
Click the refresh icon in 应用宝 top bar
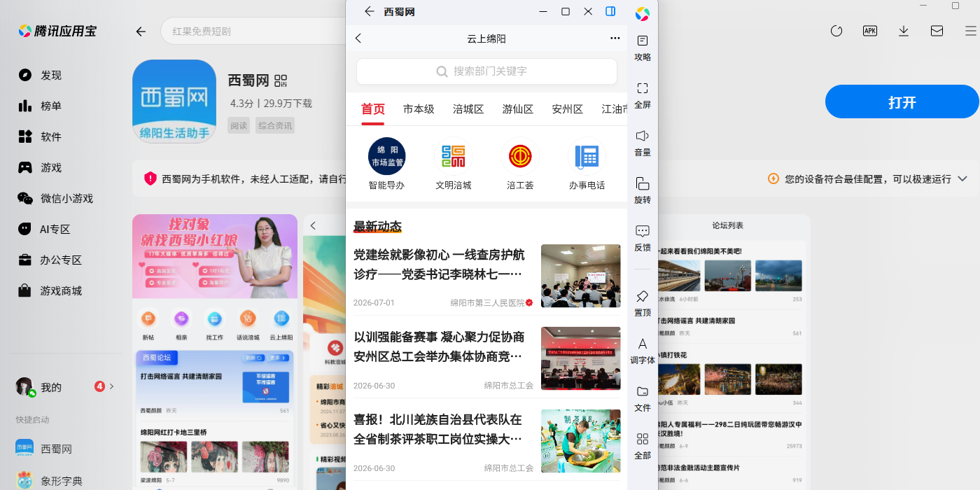pyautogui.click(x=836, y=31)
